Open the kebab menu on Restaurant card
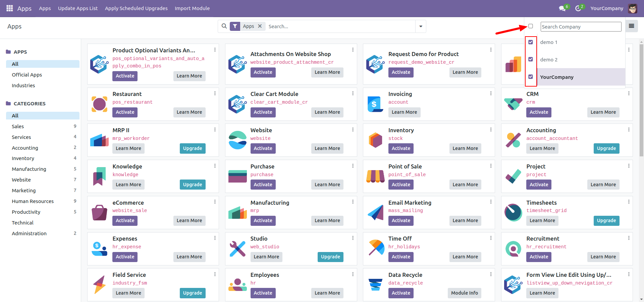Screen dimensions: 644x302 (215, 93)
